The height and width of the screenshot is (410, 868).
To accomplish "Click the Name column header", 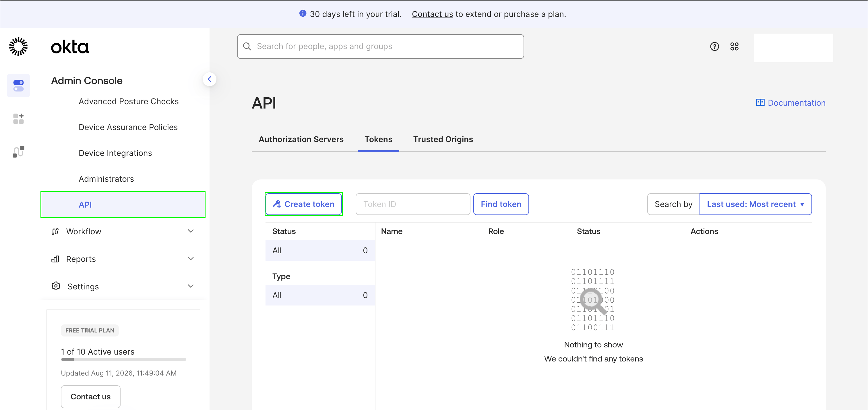I will coord(392,231).
